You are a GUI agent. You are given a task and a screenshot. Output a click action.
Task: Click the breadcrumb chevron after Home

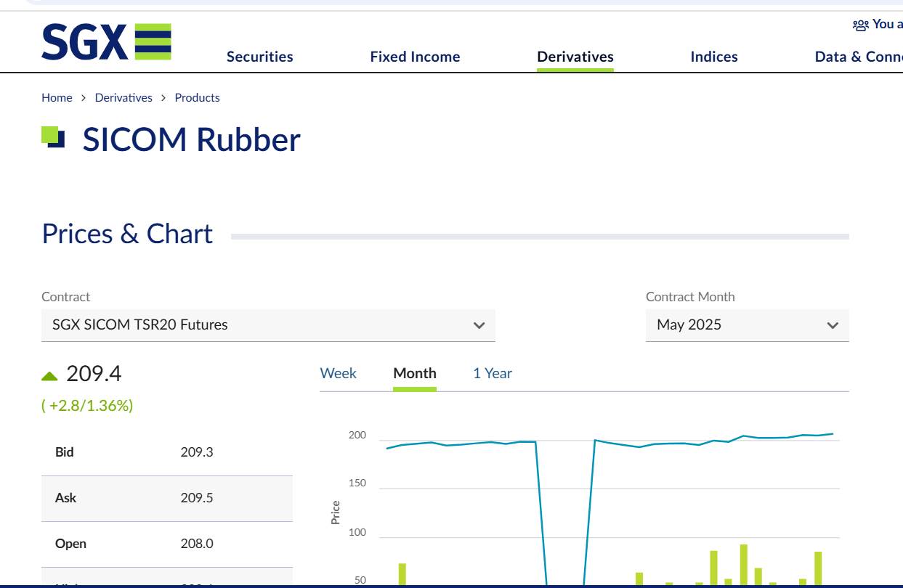(x=84, y=98)
